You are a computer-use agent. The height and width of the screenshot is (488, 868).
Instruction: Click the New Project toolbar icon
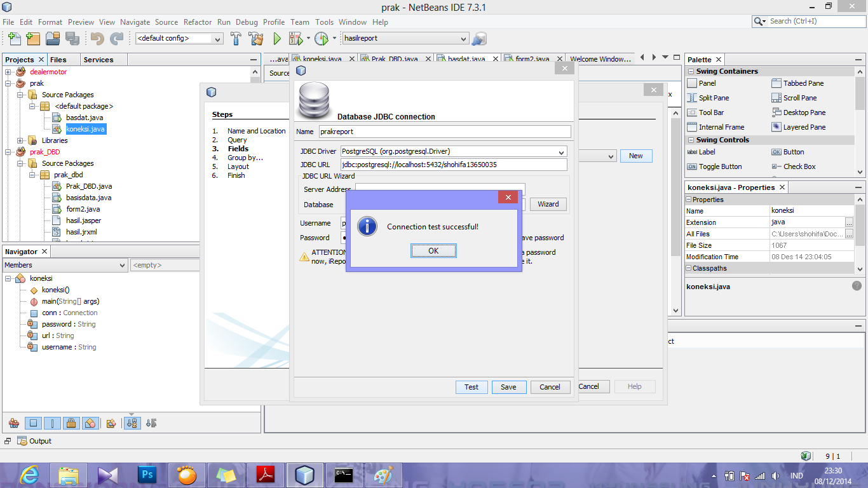33,38
